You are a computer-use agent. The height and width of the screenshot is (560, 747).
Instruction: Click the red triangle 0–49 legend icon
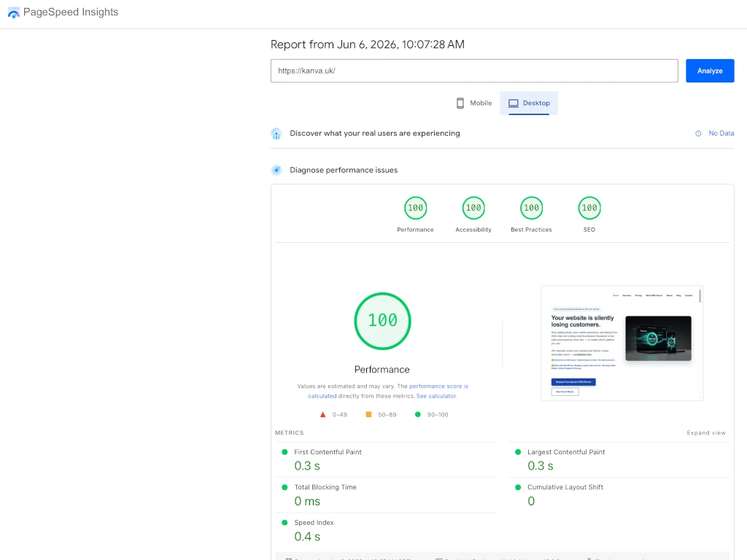pos(322,415)
